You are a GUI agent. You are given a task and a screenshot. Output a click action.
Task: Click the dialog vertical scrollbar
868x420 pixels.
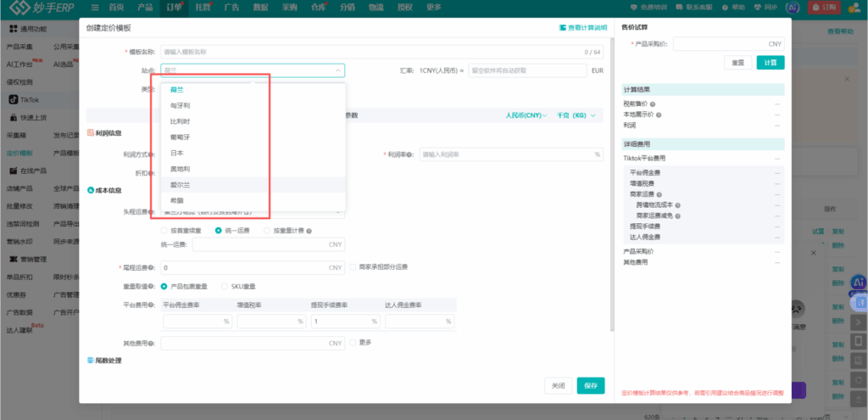click(x=612, y=184)
